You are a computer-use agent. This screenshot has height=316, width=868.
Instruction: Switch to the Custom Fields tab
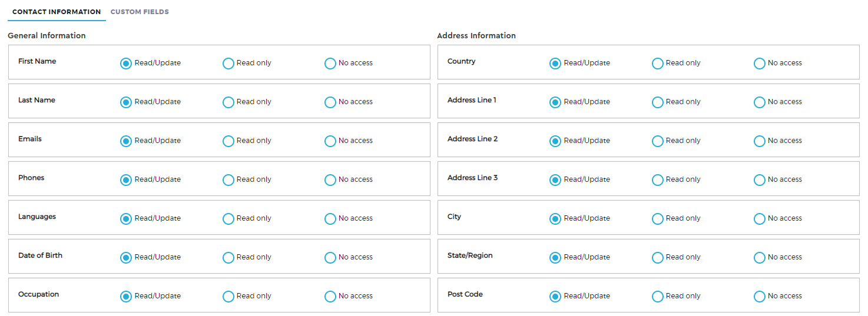(140, 12)
